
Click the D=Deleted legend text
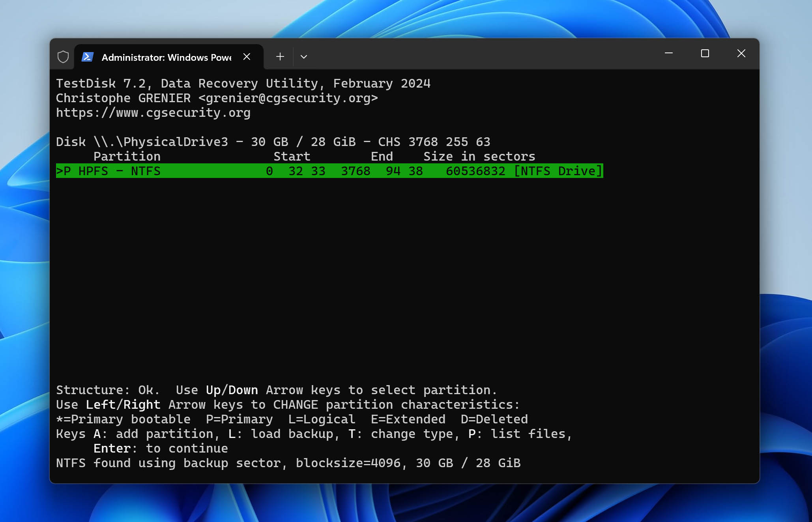coord(494,419)
